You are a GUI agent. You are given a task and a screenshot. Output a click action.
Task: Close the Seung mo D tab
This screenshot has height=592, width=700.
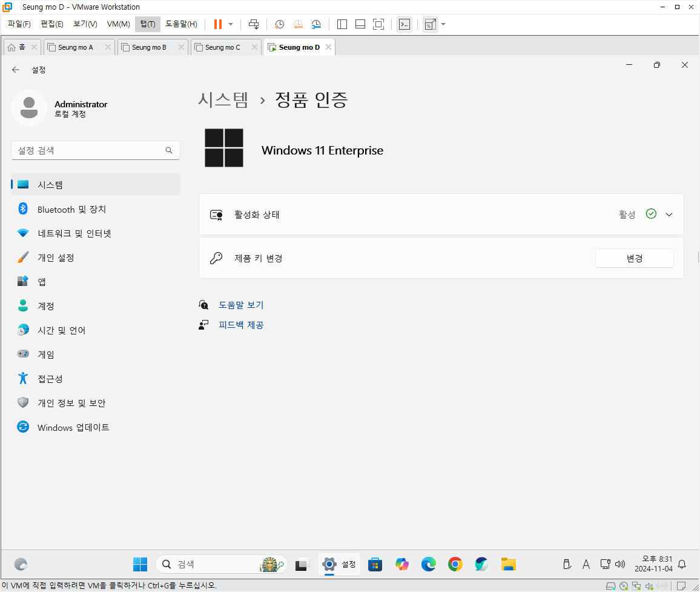click(x=329, y=47)
